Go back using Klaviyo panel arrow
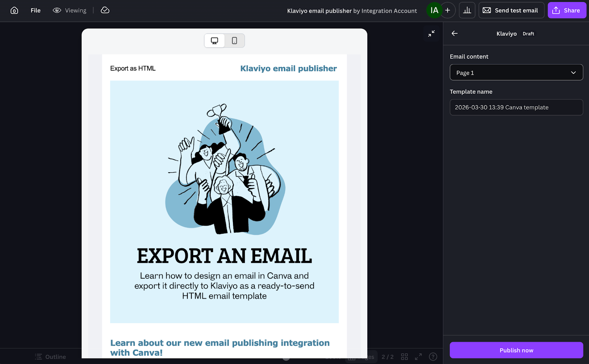This screenshot has width=589, height=364. [455, 33]
